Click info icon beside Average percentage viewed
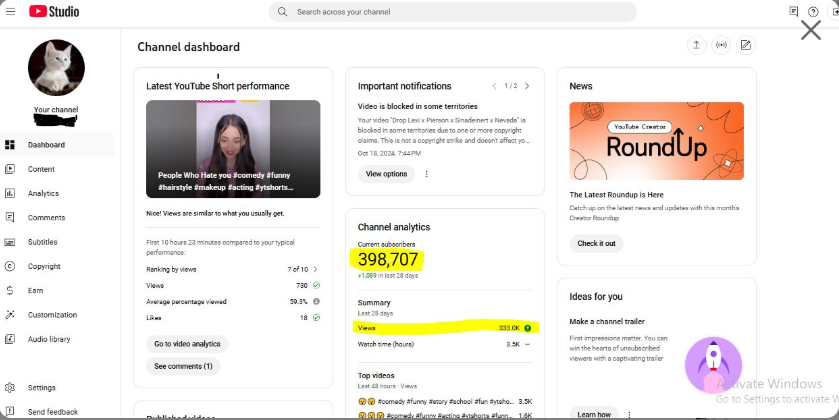 click(316, 301)
